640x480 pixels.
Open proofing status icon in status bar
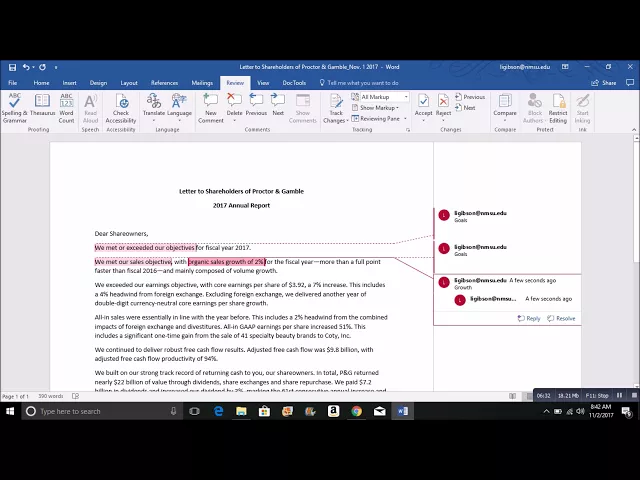coord(76,396)
